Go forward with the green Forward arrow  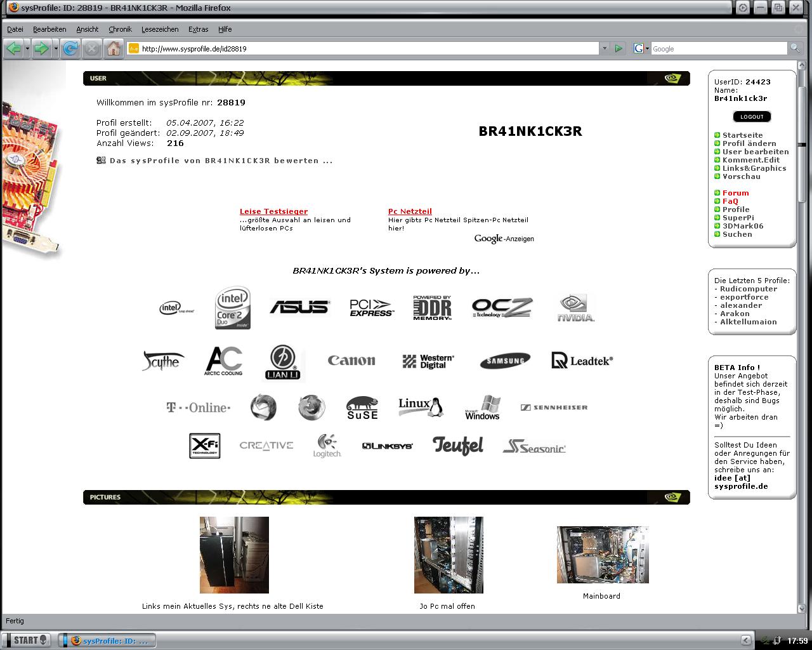pos(41,48)
